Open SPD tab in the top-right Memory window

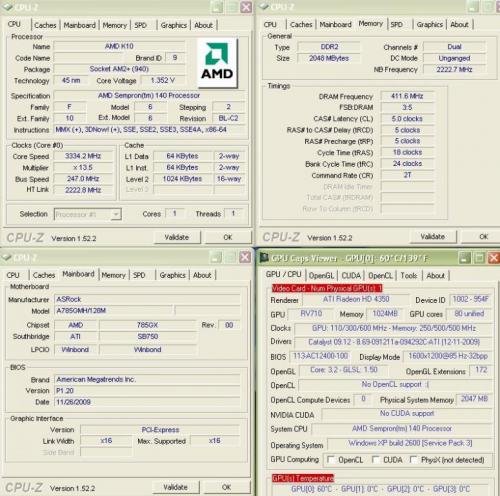396,25
